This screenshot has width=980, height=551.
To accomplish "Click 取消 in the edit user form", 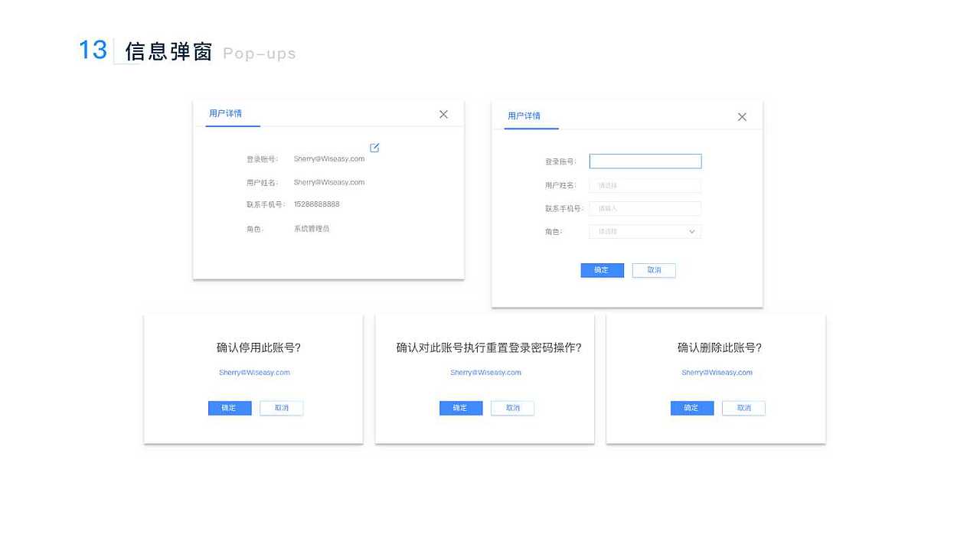I will pyautogui.click(x=654, y=270).
